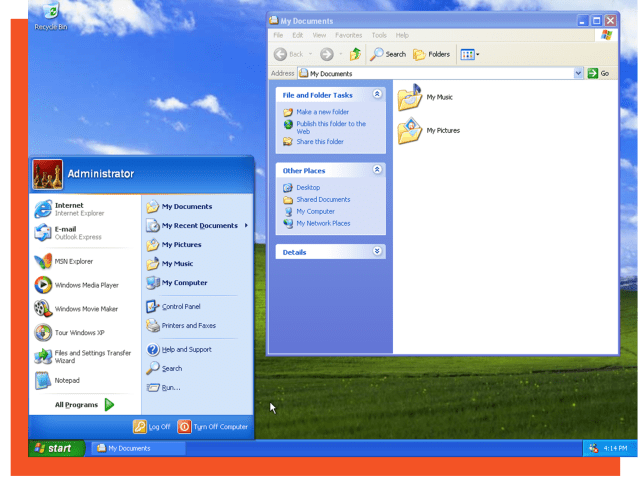The width and height of the screenshot is (639, 477).
Task: Click Turn Off Computer button
Action: pyautogui.click(x=213, y=426)
